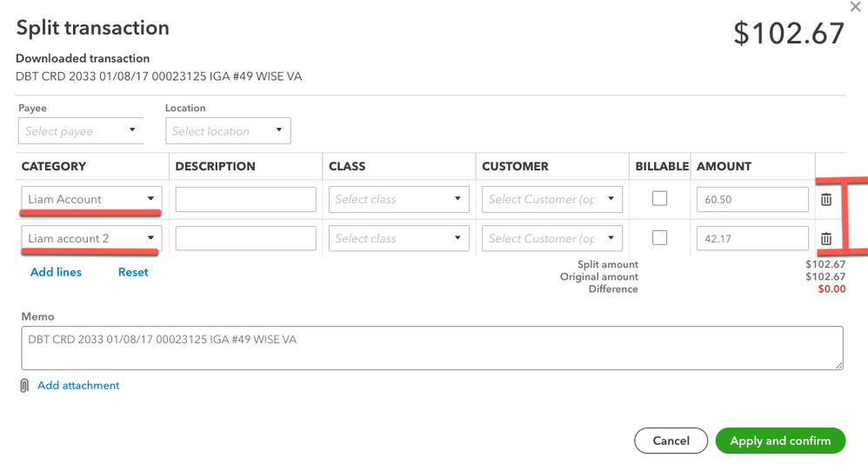Viewport: 868px width, 471px height.
Task: Open the Payee dropdown
Action: (x=81, y=131)
